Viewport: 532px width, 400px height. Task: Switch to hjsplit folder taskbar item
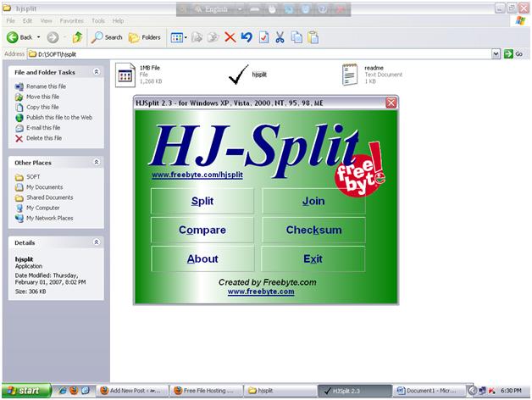point(280,391)
